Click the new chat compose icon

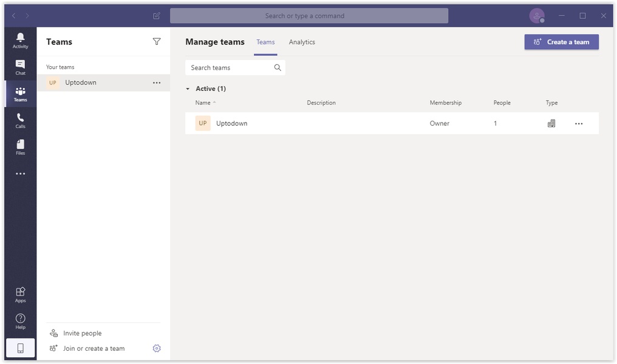click(x=157, y=16)
